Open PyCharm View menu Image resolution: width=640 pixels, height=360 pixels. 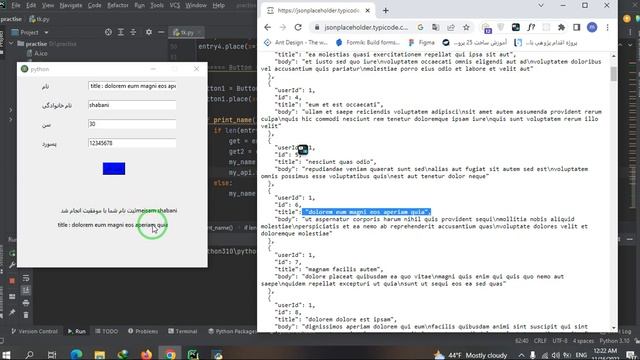tap(48, 5)
